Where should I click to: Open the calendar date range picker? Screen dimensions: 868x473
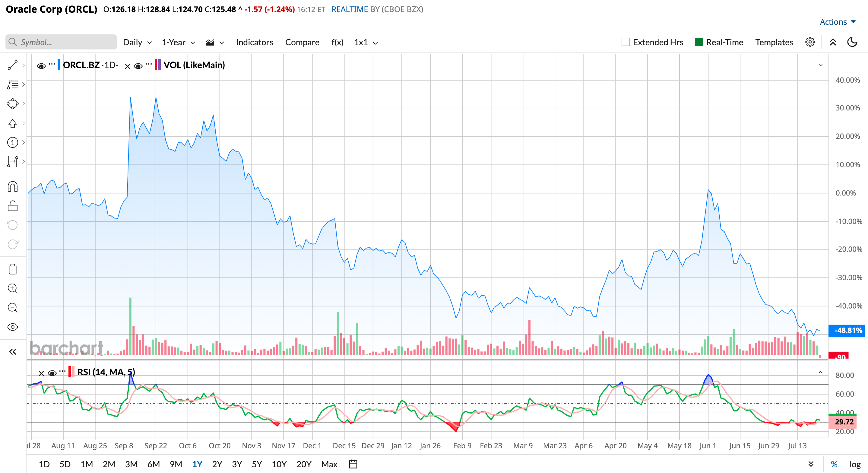pyautogui.click(x=353, y=464)
